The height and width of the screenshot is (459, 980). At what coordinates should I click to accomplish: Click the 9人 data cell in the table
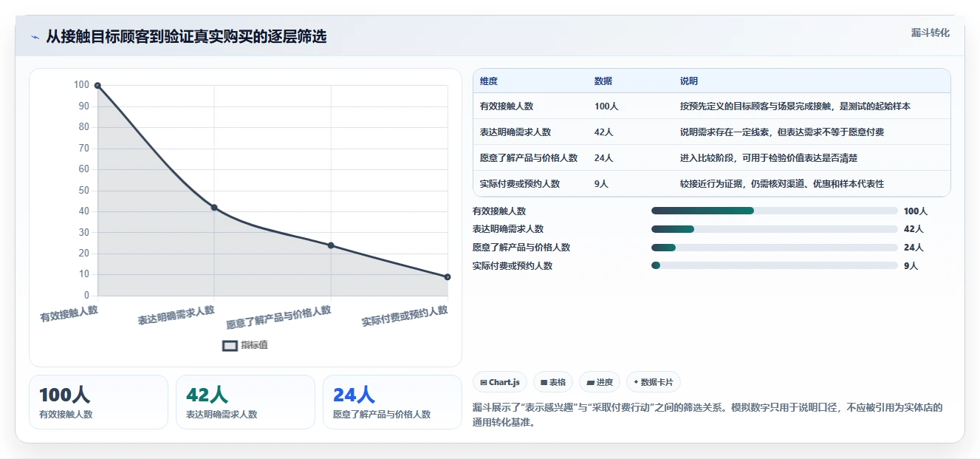click(602, 184)
